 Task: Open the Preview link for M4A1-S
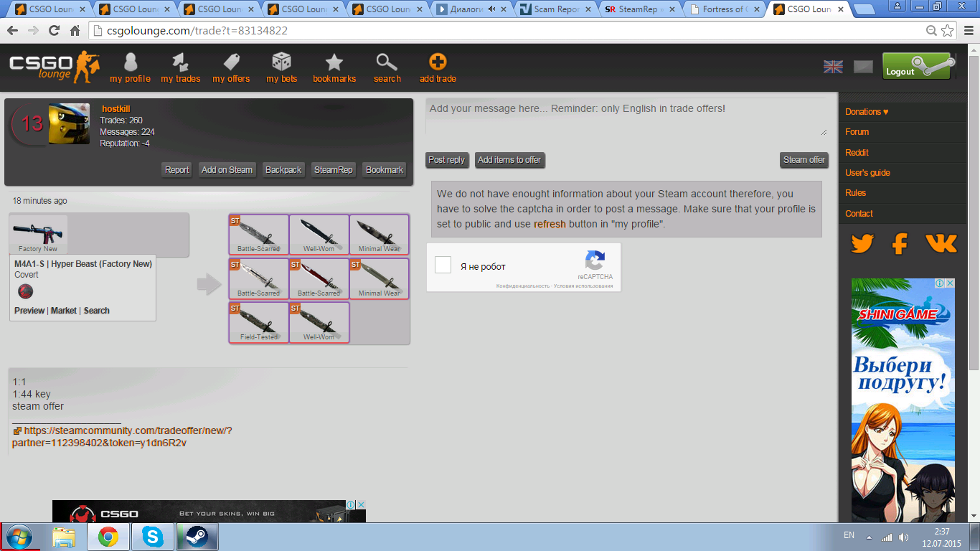(29, 311)
